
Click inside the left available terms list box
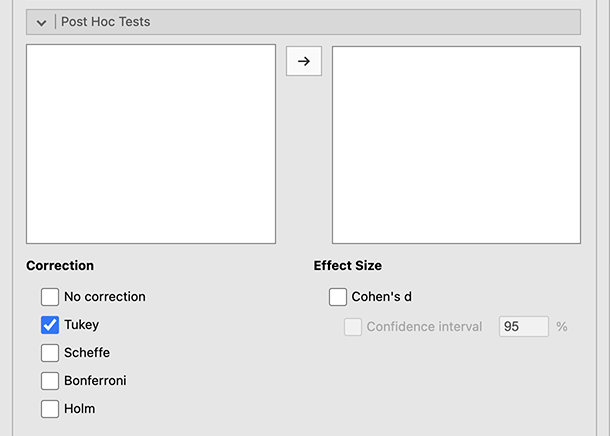pyautogui.click(x=150, y=143)
